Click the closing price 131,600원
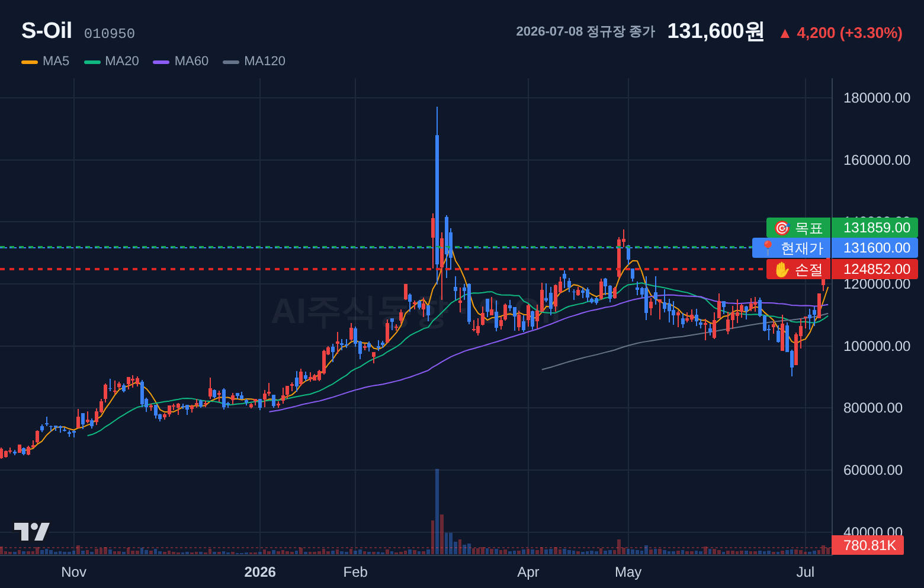This screenshot has height=588, width=924. [716, 31]
